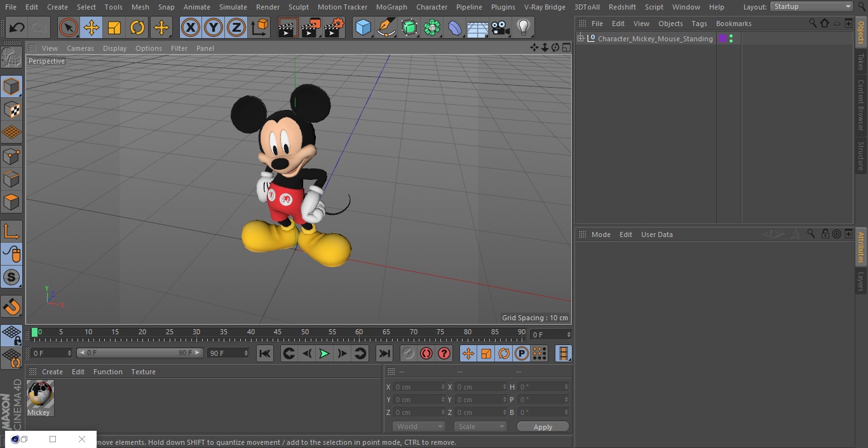Viewport: 868px width, 448px height.
Task: Open the MoGraph menu
Action: 391,7
